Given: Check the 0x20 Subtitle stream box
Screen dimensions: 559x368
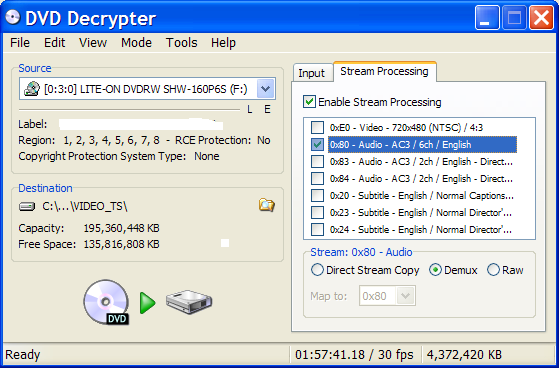Looking at the screenshot, I should pos(317,196).
